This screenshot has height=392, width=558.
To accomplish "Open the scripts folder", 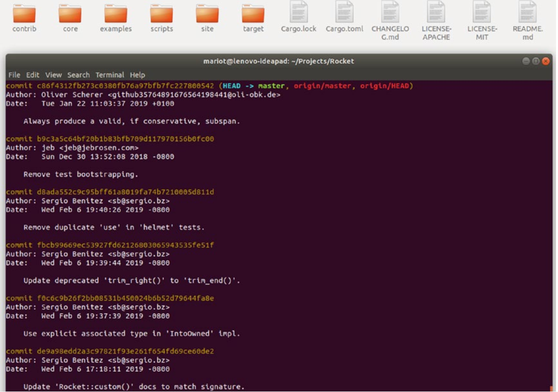I will [x=162, y=14].
